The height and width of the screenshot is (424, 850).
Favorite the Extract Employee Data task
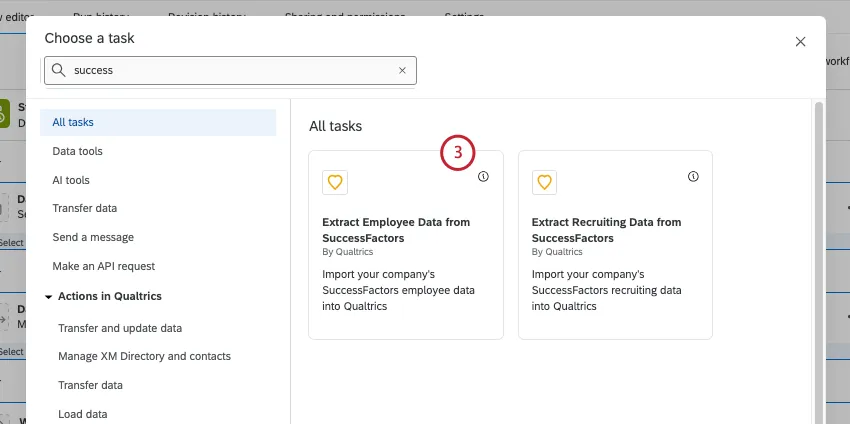pos(335,182)
